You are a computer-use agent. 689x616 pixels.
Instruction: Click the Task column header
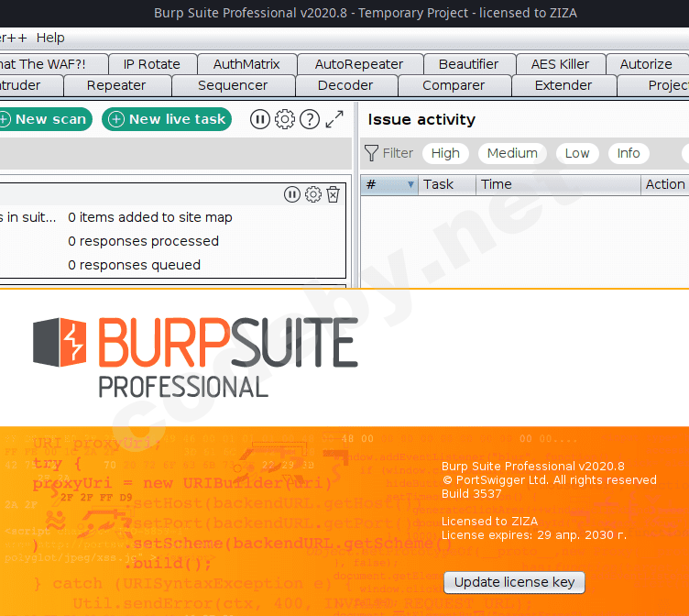click(x=447, y=184)
